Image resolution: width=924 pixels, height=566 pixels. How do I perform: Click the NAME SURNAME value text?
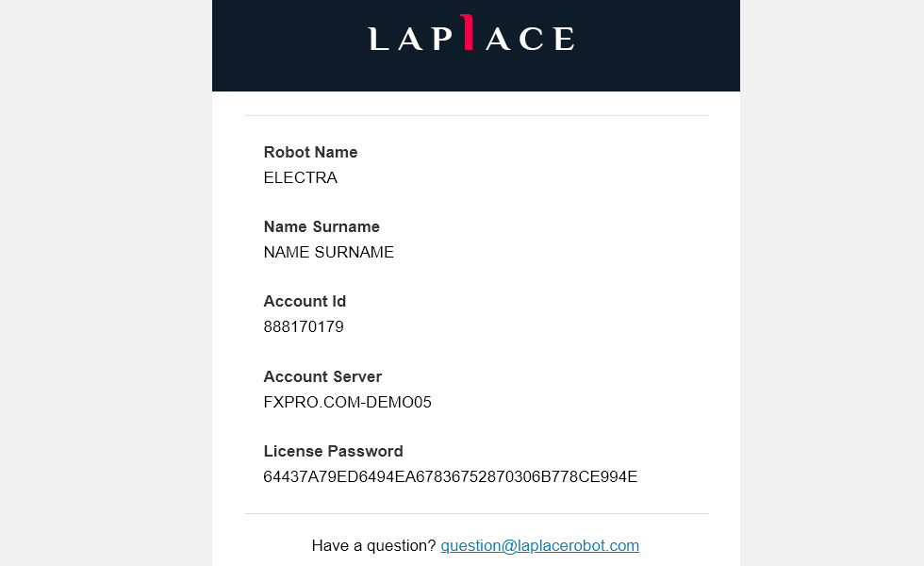click(329, 253)
